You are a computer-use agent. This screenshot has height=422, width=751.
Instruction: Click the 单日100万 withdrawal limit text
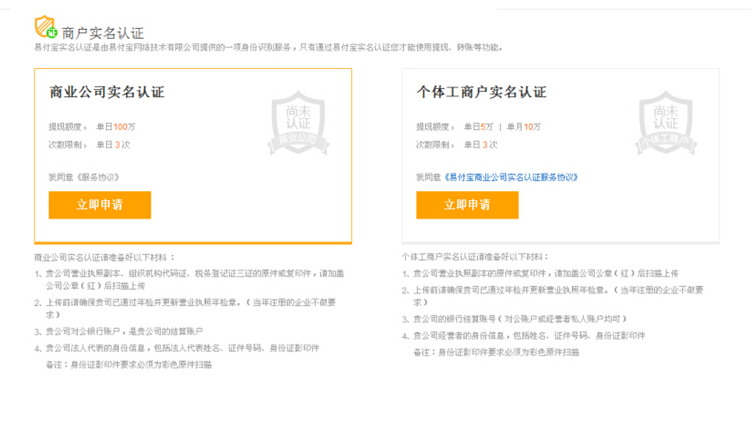click(x=116, y=127)
